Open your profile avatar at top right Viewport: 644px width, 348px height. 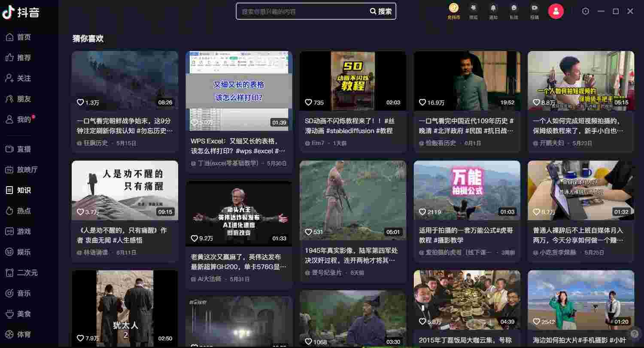(x=556, y=11)
